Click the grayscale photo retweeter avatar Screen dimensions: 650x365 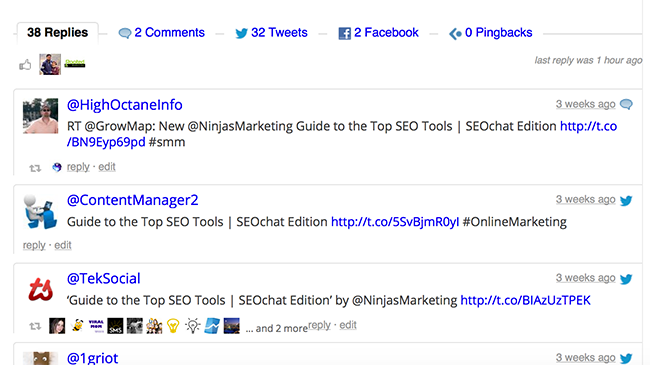pyautogui.click(x=135, y=326)
